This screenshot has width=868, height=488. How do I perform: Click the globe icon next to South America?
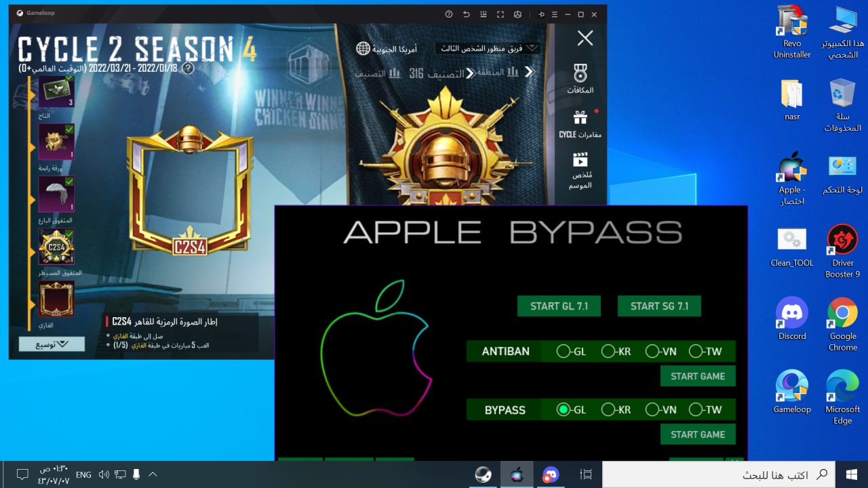tap(363, 49)
